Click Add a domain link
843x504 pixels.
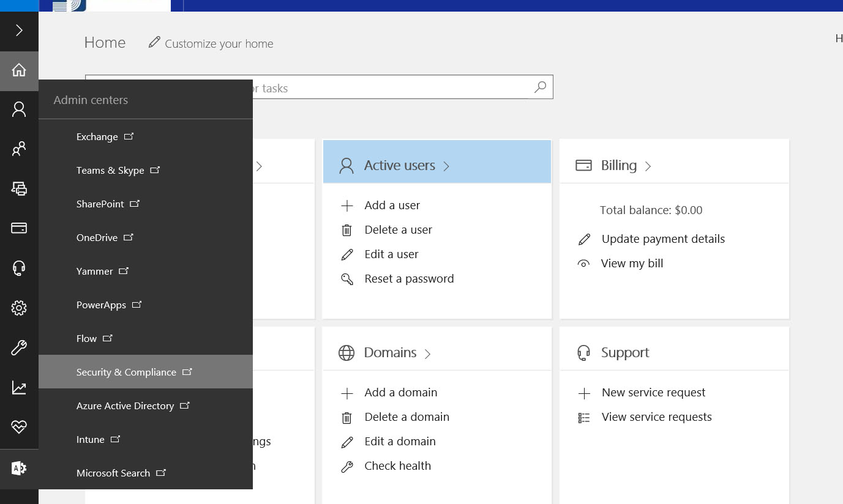(x=401, y=392)
